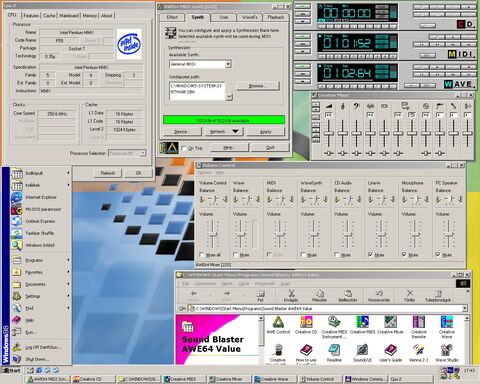Image resolution: width=480 pixels, height=384 pixels.
Task: Click the CD disc icon in Creative Mixer
Action: 426,106
